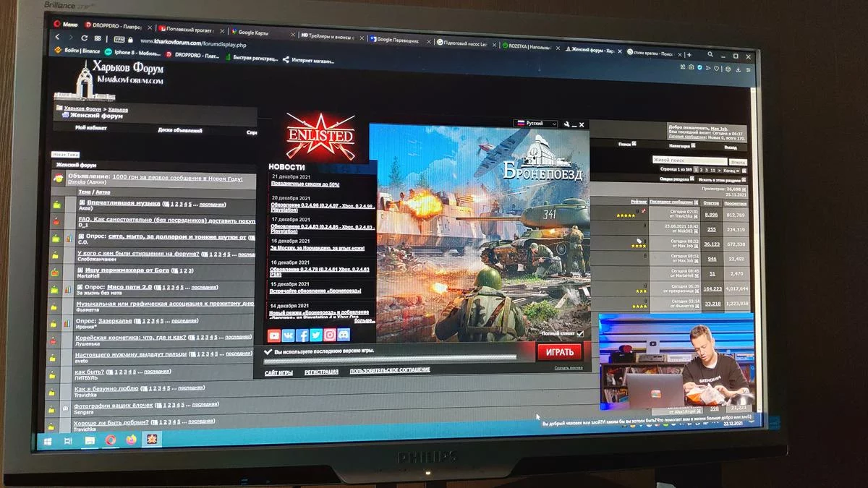Image resolution: width=868 pixels, height=488 pixels.
Task: Expand 'Опции раздела' dropdown
Action: click(676, 178)
